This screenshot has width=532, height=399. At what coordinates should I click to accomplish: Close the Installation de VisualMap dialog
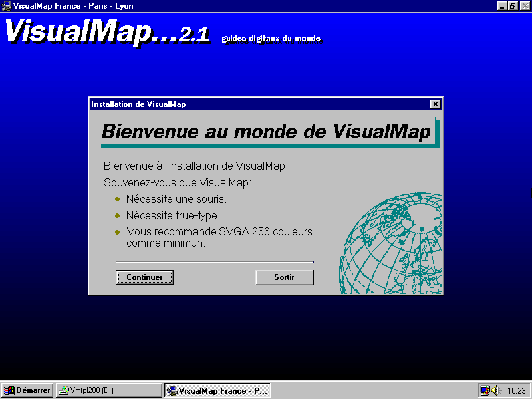435,104
